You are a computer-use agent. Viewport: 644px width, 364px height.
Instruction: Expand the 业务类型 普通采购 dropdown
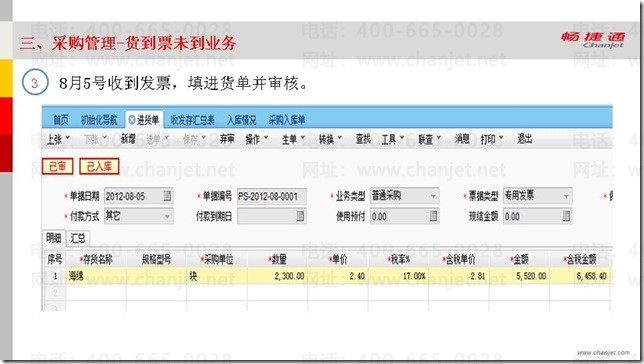433,196
